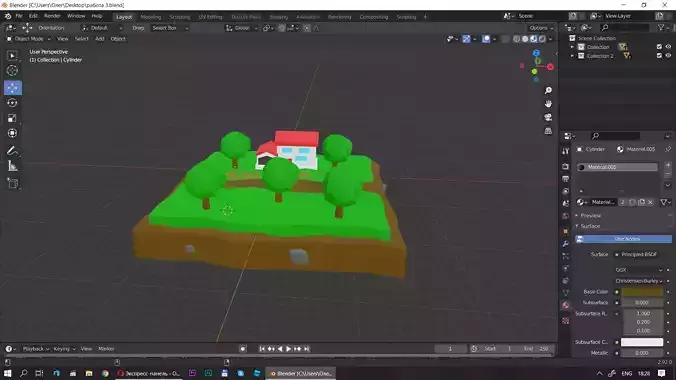Play the animation forward
Image resolution: width=676 pixels, height=380 pixels.
288,349
